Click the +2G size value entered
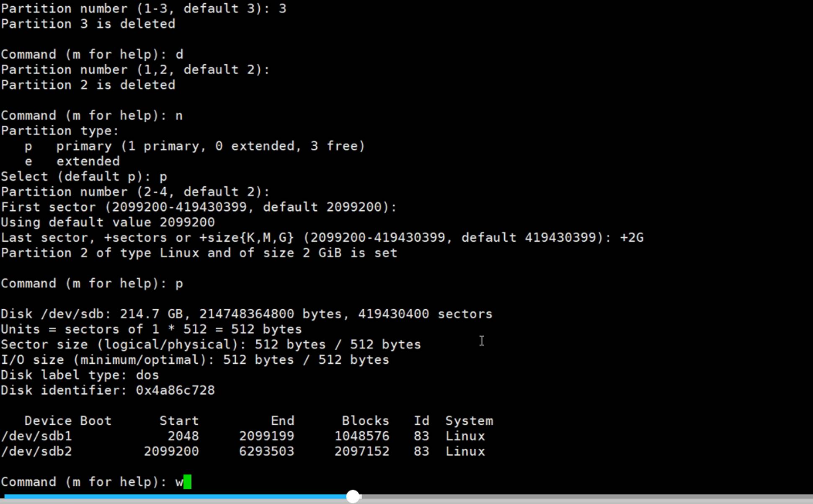The height and width of the screenshot is (504, 813). (x=632, y=238)
